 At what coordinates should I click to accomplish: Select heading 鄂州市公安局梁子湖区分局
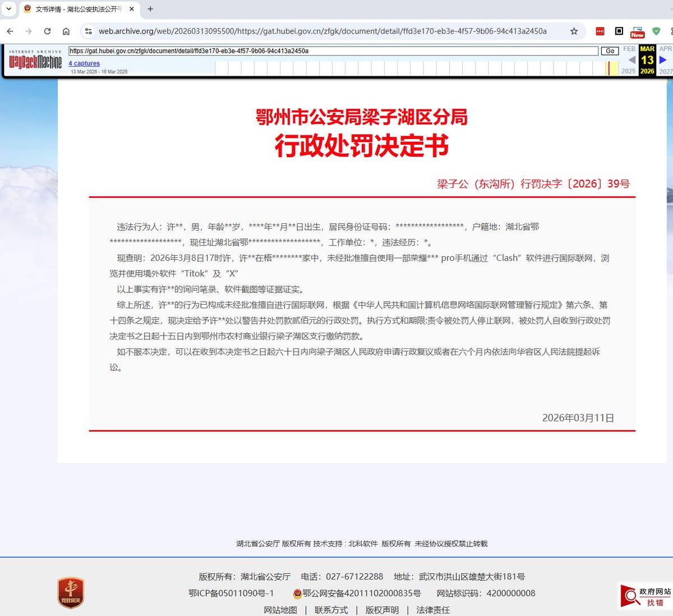pos(362,117)
